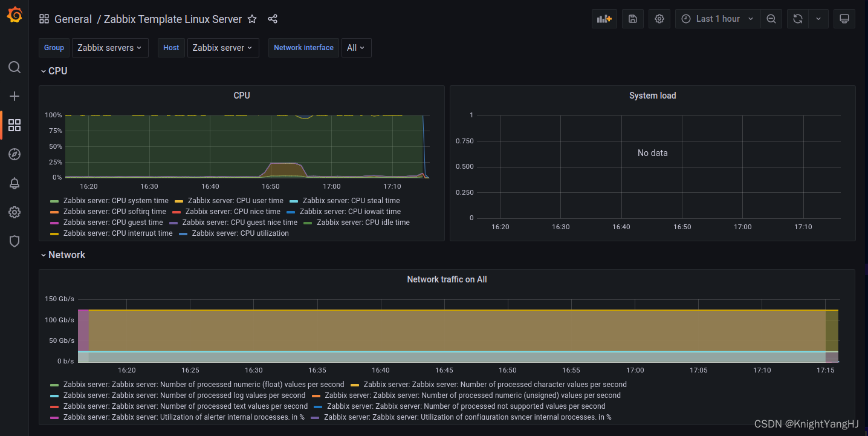Open the System load panel title menu

(x=652, y=96)
